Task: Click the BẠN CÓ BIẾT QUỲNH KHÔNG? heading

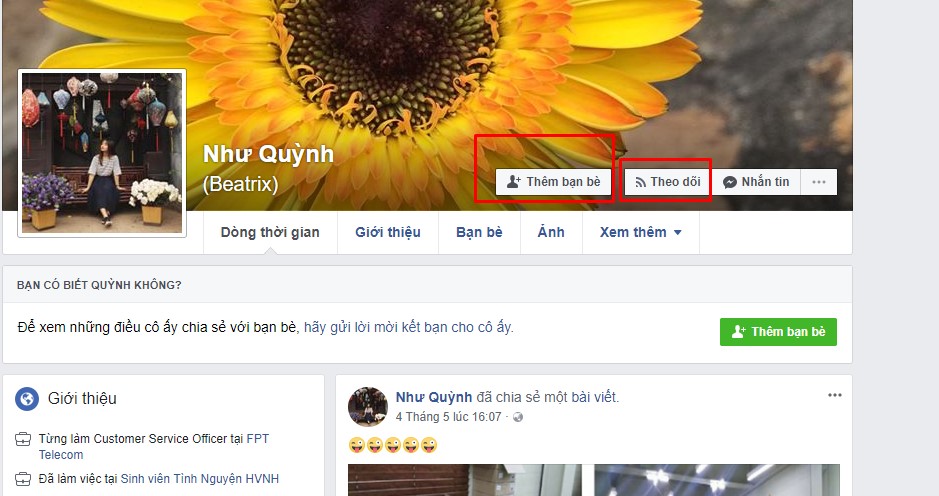Action: click(x=99, y=285)
